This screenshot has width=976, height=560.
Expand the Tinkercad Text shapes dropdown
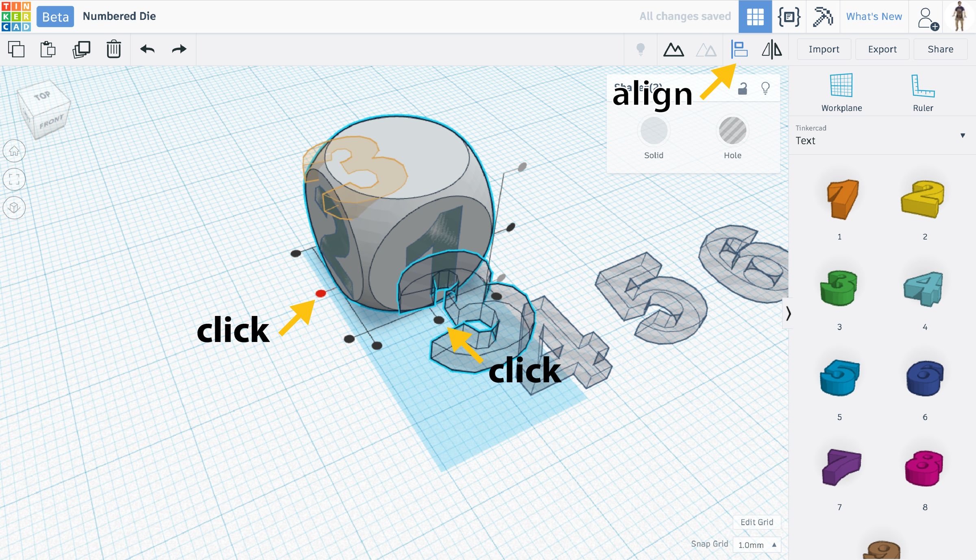[x=963, y=135]
